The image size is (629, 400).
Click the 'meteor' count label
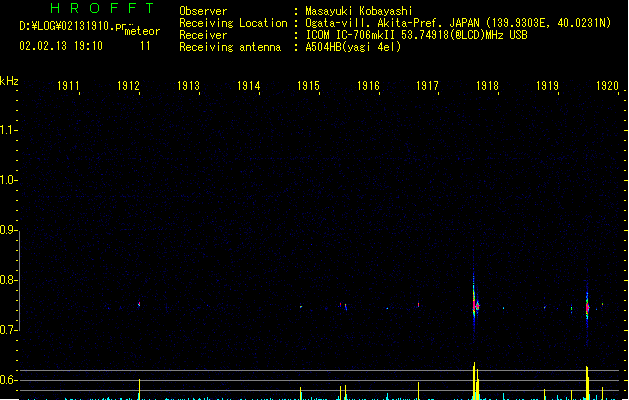[x=142, y=31]
